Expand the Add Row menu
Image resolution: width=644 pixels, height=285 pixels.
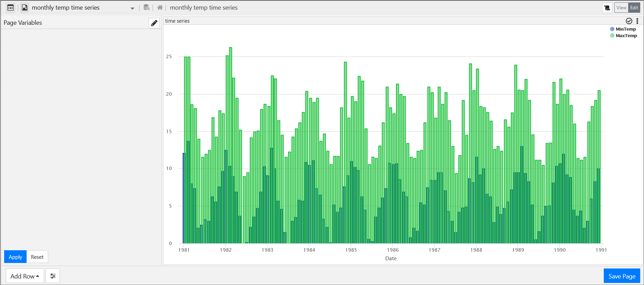coord(25,276)
